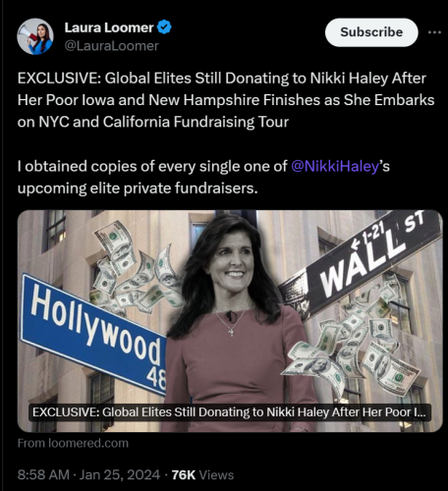
Task: Click the @LauraLoomer handle
Action: [111, 46]
